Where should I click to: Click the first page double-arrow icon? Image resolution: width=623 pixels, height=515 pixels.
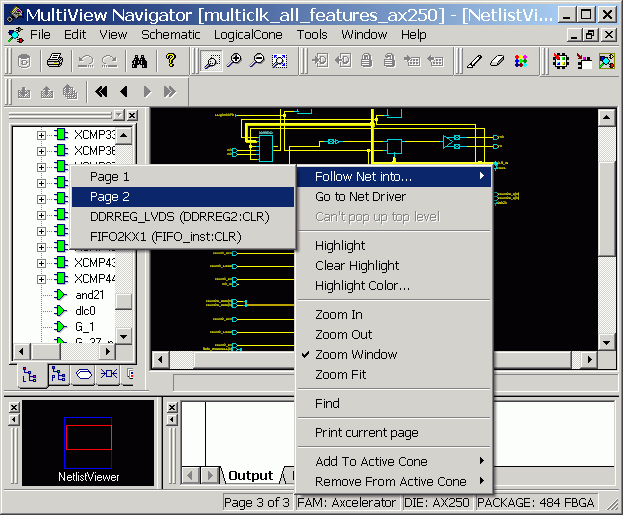point(101,92)
